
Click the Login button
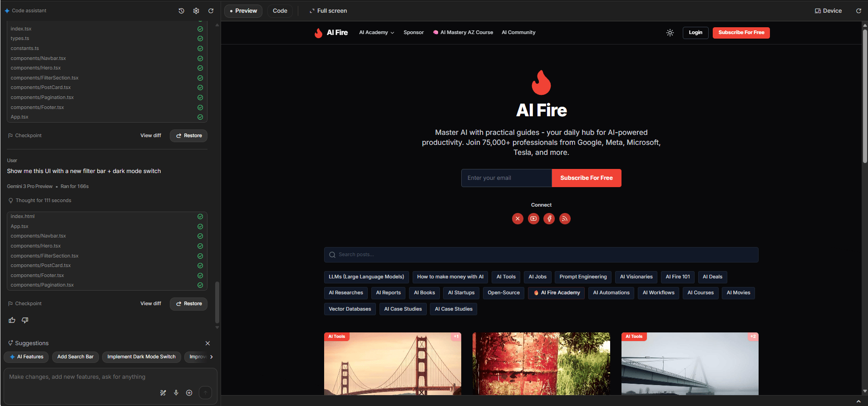click(695, 33)
